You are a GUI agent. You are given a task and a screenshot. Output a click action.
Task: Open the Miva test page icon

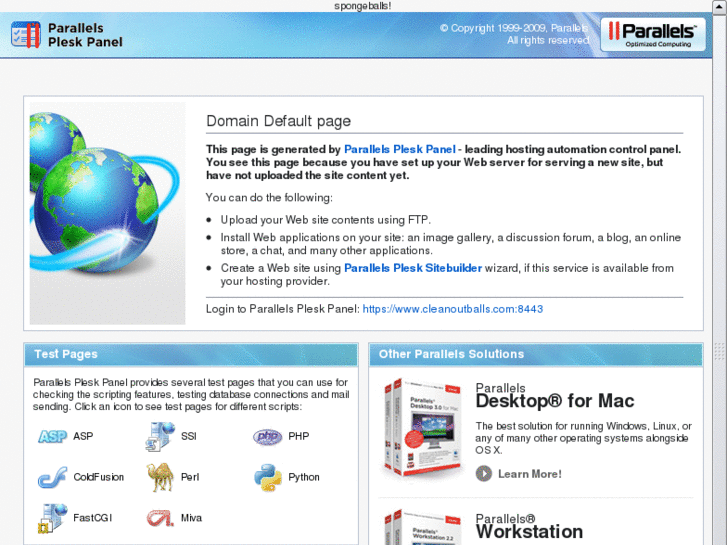click(x=160, y=518)
